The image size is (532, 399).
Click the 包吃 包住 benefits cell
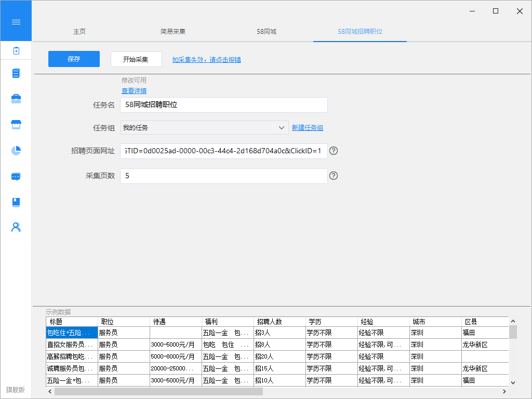coord(228,345)
